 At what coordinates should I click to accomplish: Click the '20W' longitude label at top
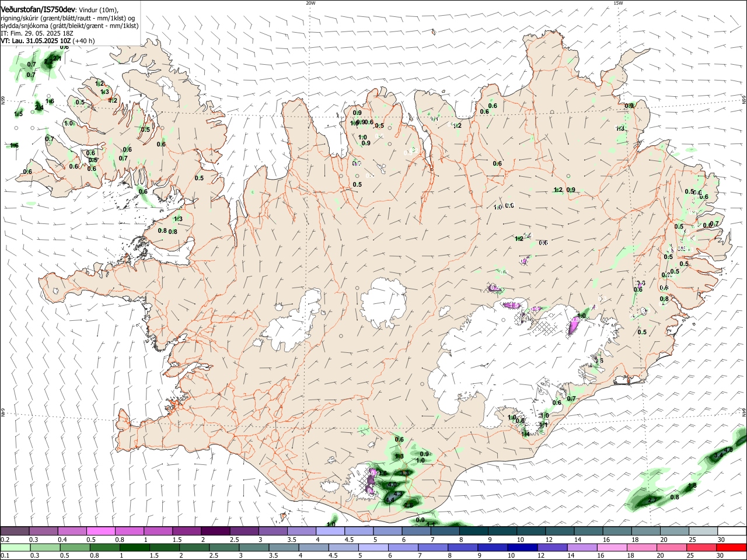pyautogui.click(x=310, y=3)
